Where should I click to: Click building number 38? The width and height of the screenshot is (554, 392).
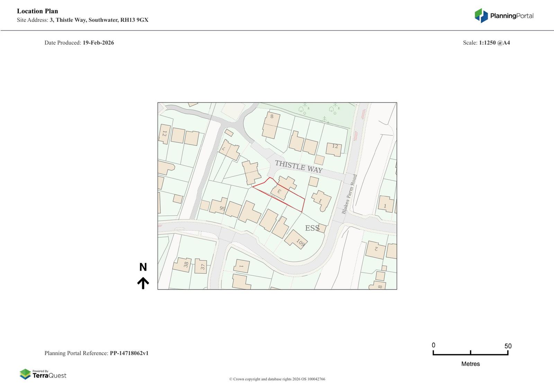[x=182, y=265]
